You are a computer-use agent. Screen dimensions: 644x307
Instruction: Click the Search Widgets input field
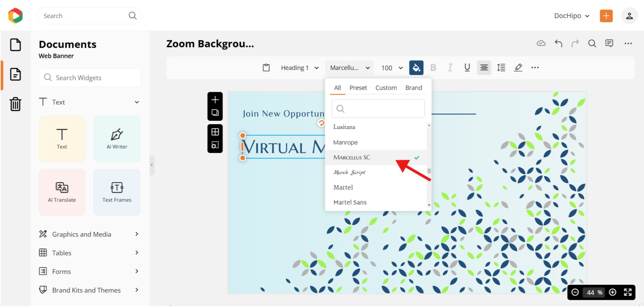(x=90, y=78)
